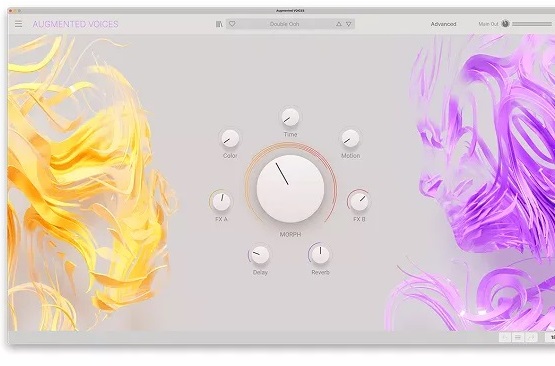The height and width of the screenshot is (366, 555).
Task: Click the Main Out label
Action: pos(488,24)
